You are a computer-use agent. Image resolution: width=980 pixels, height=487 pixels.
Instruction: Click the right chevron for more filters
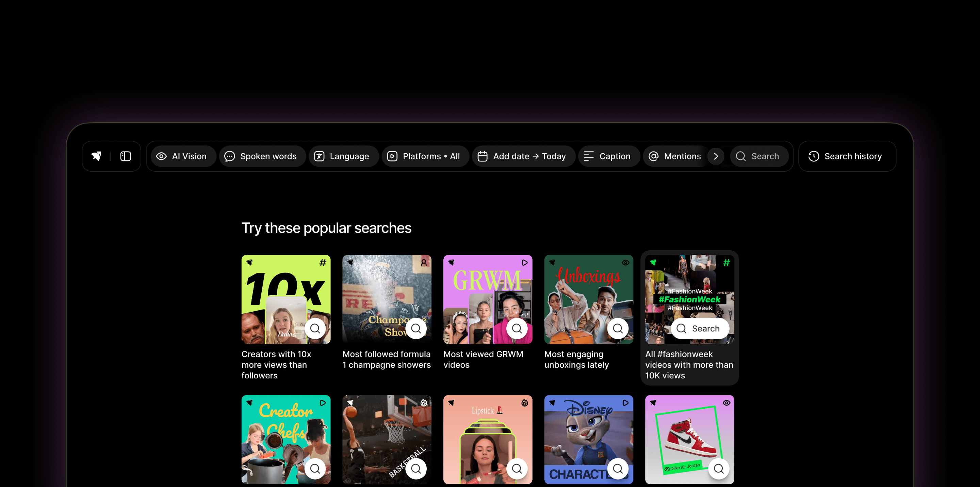tap(716, 156)
